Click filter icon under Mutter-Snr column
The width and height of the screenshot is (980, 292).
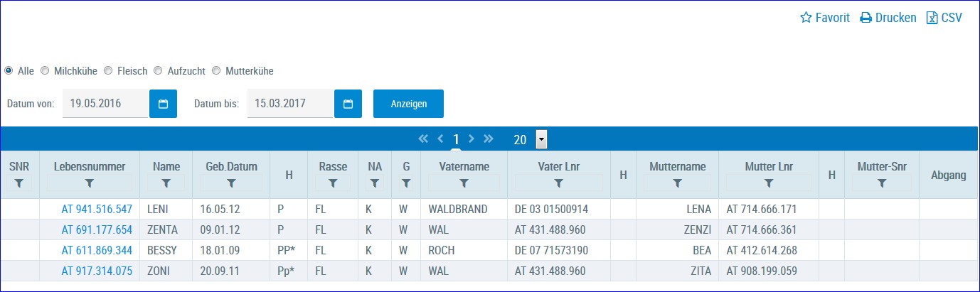click(881, 183)
